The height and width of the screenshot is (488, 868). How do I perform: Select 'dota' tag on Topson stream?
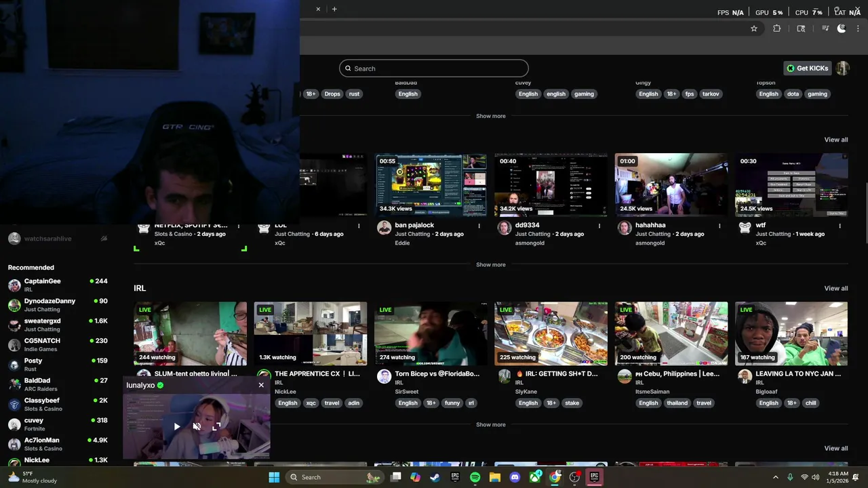pyautogui.click(x=793, y=94)
